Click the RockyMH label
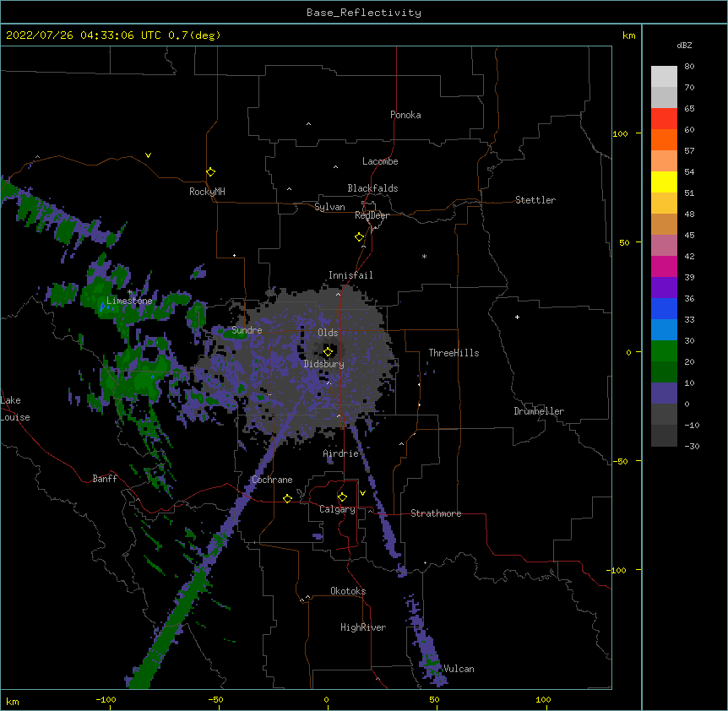The image size is (728, 711). tap(207, 192)
